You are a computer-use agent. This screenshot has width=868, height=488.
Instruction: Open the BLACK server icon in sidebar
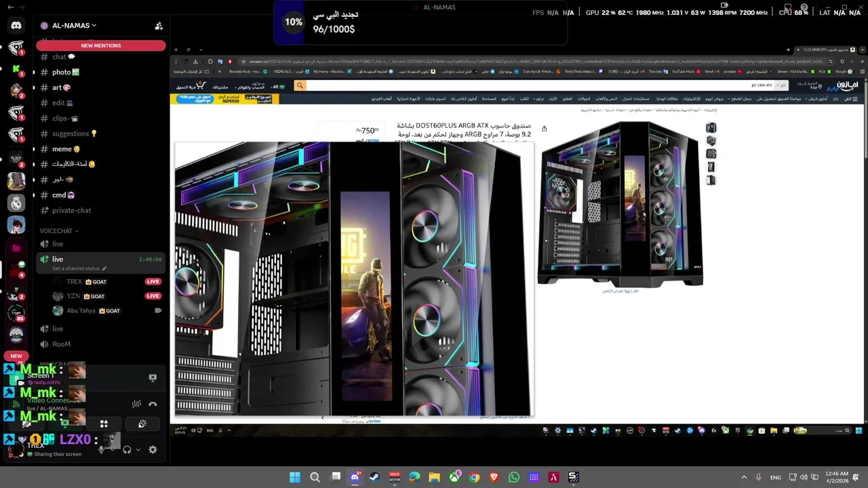pos(16,159)
